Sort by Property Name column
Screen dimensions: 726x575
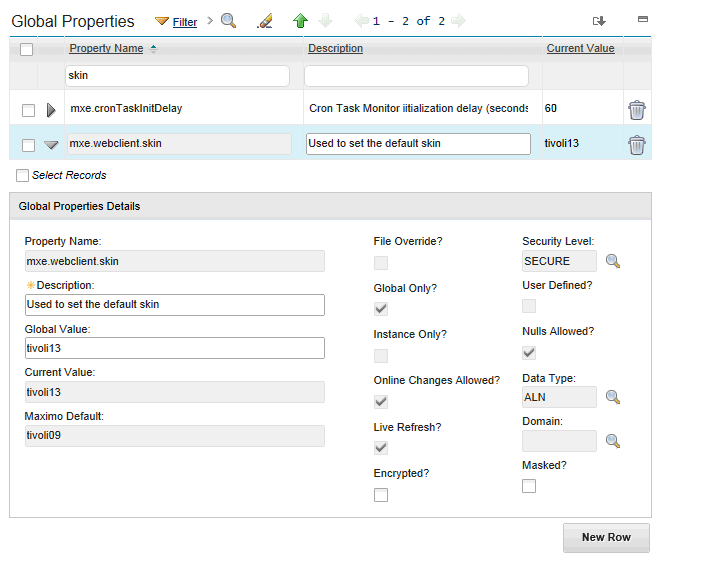pos(106,48)
